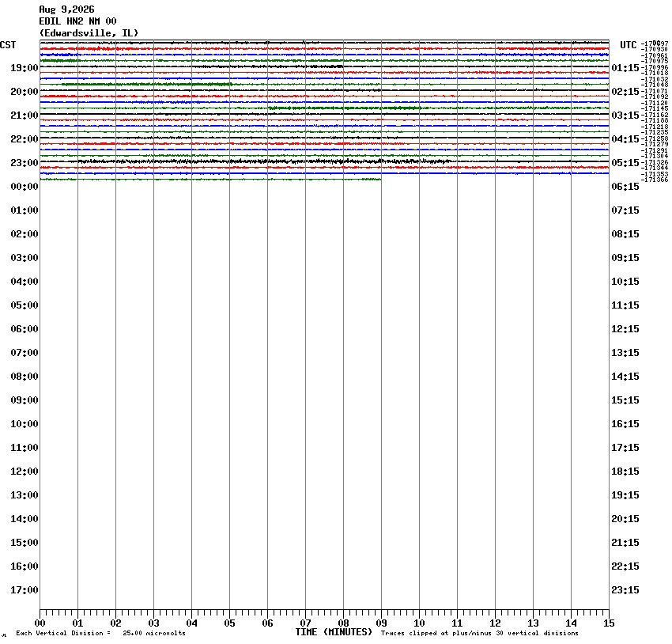Click the 00 minute axis tick label
Viewport: 672px width, 644px height.
[x=40, y=623]
